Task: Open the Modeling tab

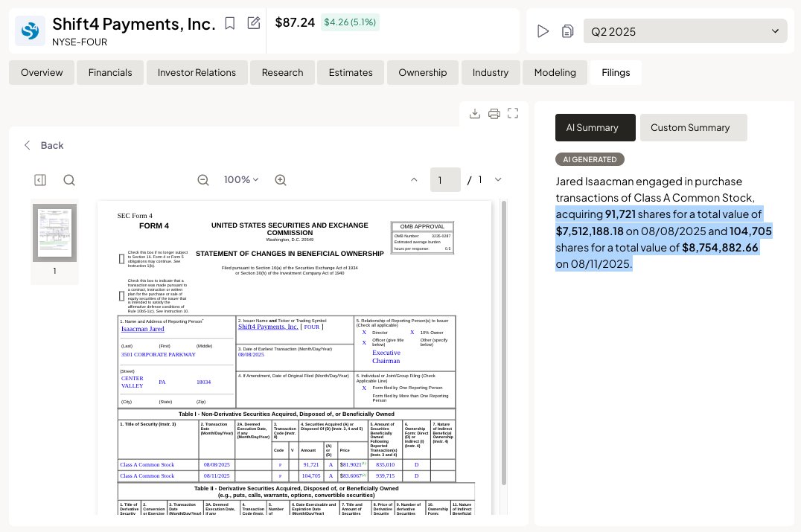Action: pyautogui.click(x=555, y=72)
